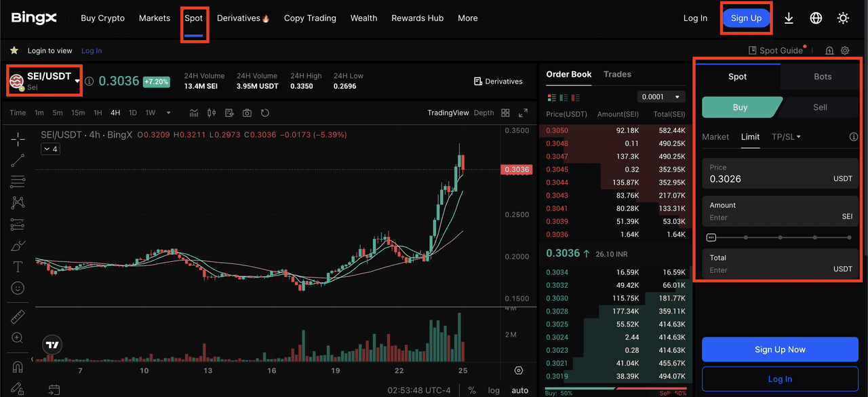Open the emoji icons tool
Image resolution: width=868 pixels, height=397 pixels.
(x=18, y=288)
